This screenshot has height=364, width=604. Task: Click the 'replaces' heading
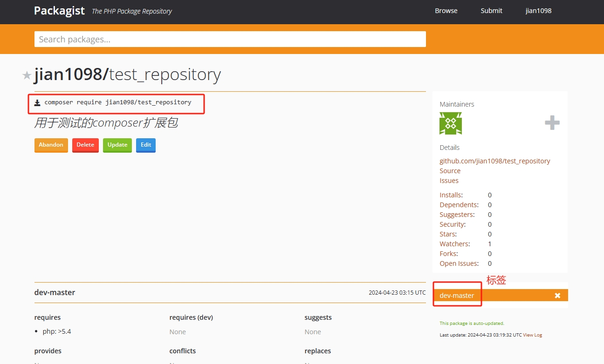[x=318, y=351]
